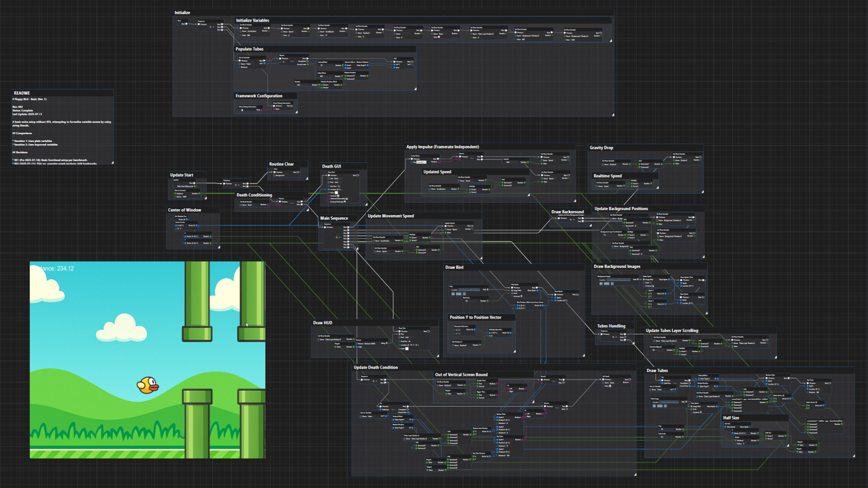Image resolution: width=868 pixels, height=488 pixels.
Task: Select the Half Size group title
Action: pyautogui.click(x=731, y=418)
